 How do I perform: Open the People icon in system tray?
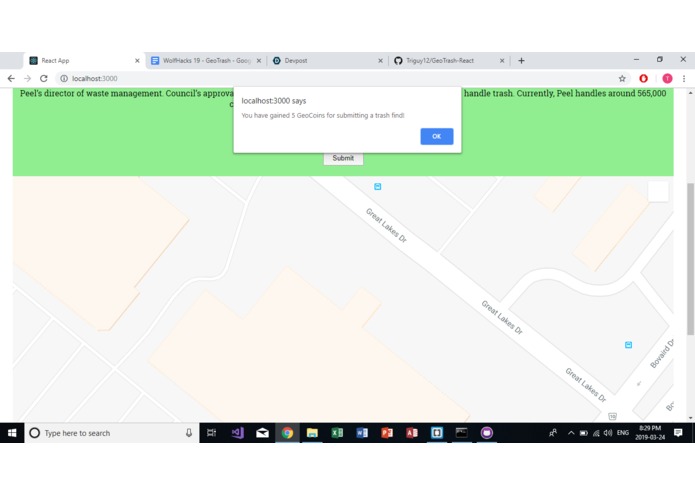553,433
